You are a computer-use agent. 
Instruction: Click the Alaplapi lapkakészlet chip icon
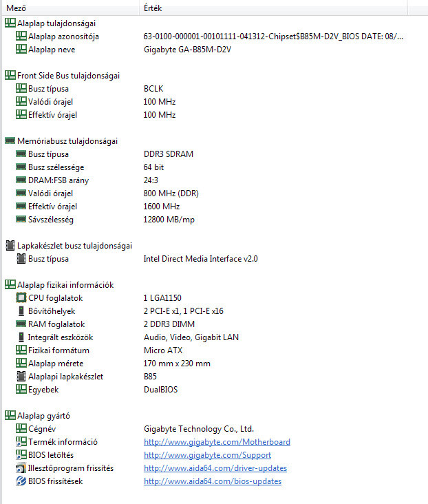pyautogui.click(x=21, y=377)
